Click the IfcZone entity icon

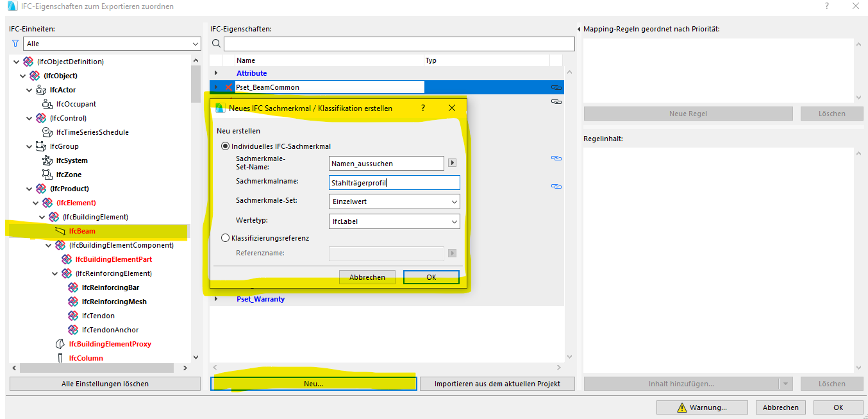click(47, 175)
